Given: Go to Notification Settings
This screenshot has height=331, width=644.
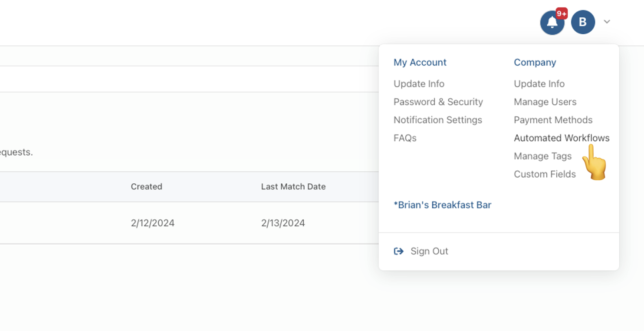Looking at the screenshot, I should 438,120.
